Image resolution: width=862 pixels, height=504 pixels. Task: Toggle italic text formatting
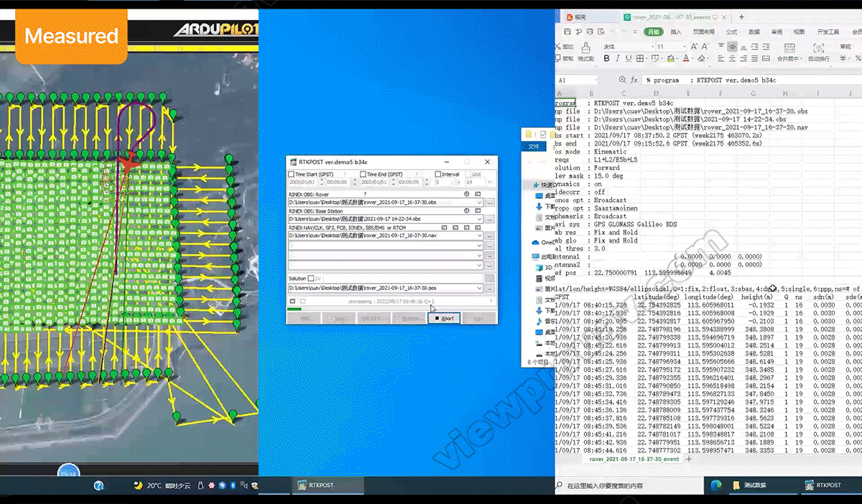point(618,59)
